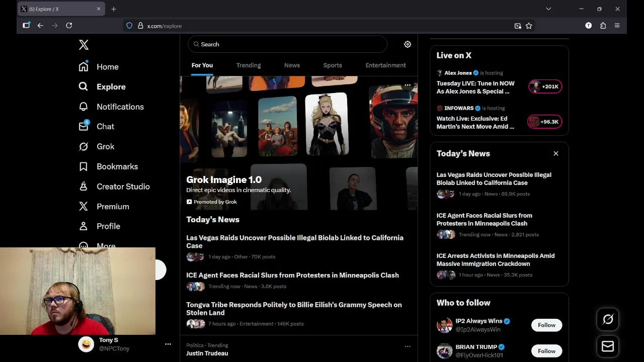Screen dimensions: 644x362
Task: Open account menu dots beside Tony S
Action: (168, 344)
